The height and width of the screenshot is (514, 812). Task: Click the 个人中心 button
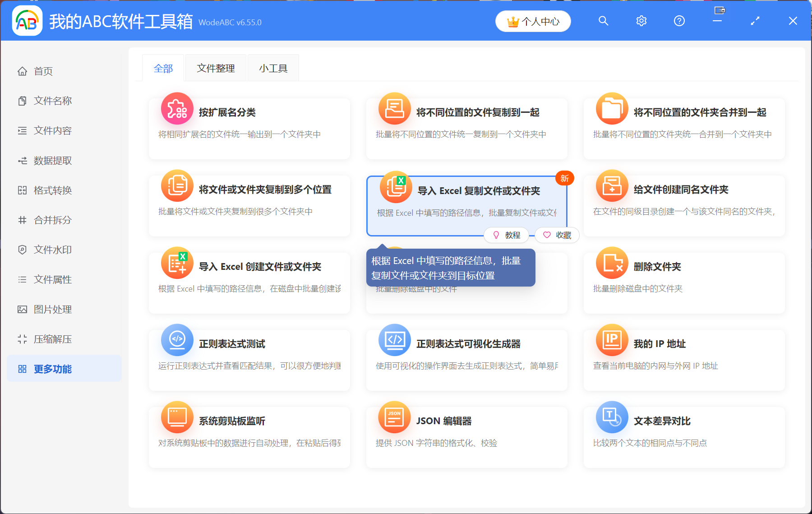click(x=533, y=21)
